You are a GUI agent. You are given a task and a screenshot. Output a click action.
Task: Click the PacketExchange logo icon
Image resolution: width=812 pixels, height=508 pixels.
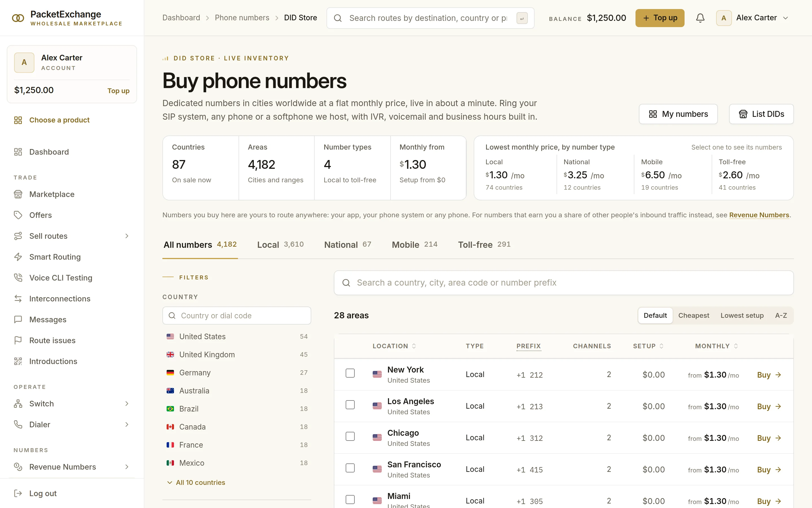pos(18,18)
